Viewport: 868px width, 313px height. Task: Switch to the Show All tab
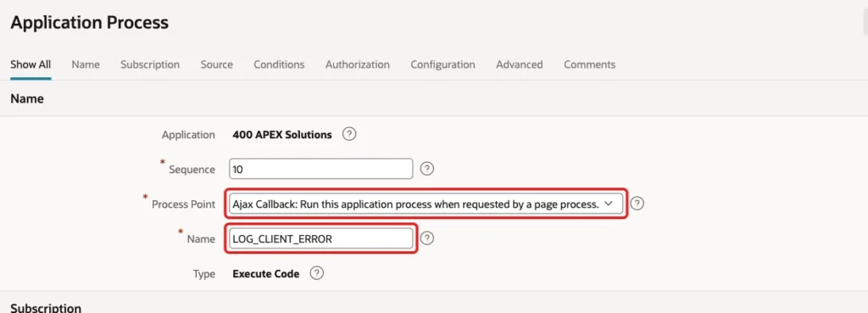[x=31, y=64]
